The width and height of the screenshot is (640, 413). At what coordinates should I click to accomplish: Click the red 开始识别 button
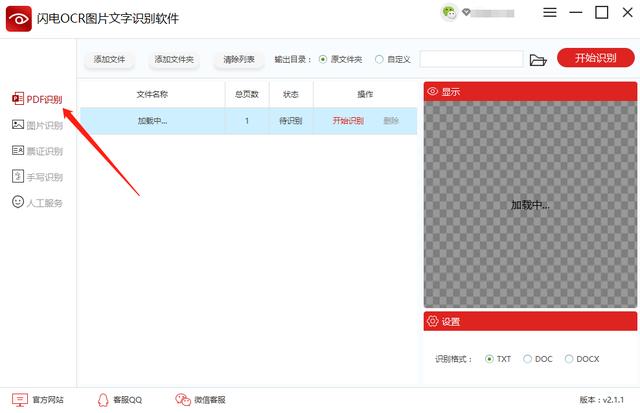[x=596, y=58]
